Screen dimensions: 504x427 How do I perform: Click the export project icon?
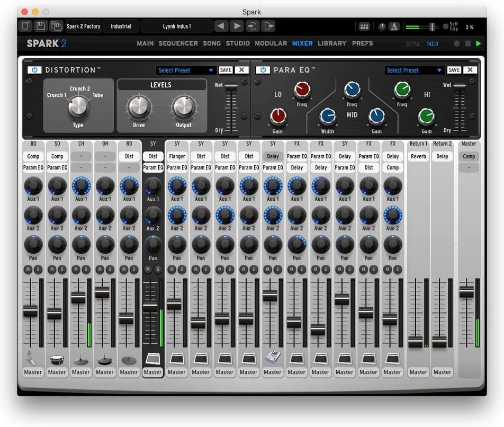click(x=268, y=26)
